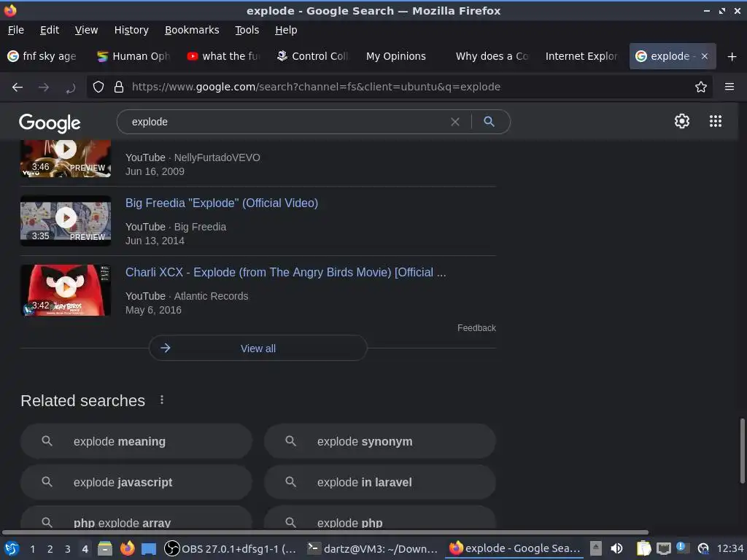The height and width of the screenshot is (560, 747).
Task: Switch to dartz@VM3 terminal taskbar window
Action: (373, 548)
